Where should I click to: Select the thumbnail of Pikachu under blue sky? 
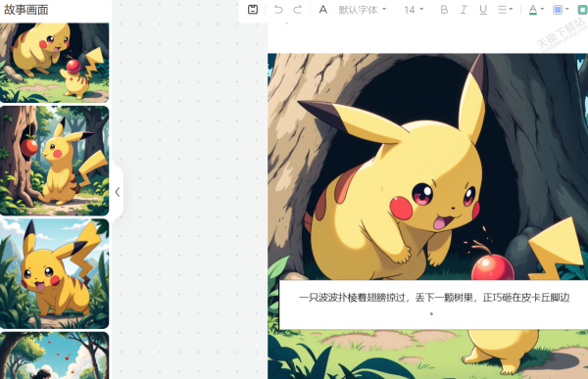pyautogui.click(x=54, y=273)
